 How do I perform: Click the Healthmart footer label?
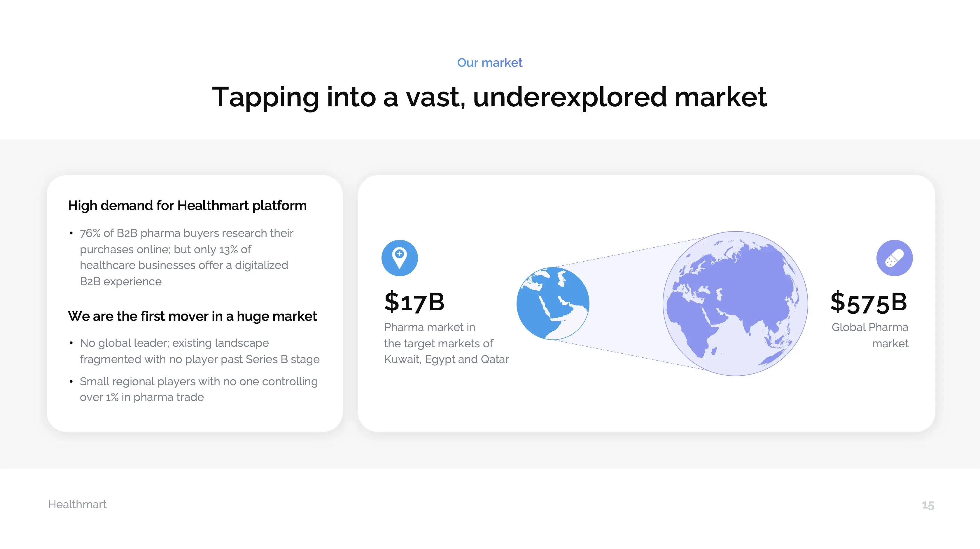tap(77, 504)
